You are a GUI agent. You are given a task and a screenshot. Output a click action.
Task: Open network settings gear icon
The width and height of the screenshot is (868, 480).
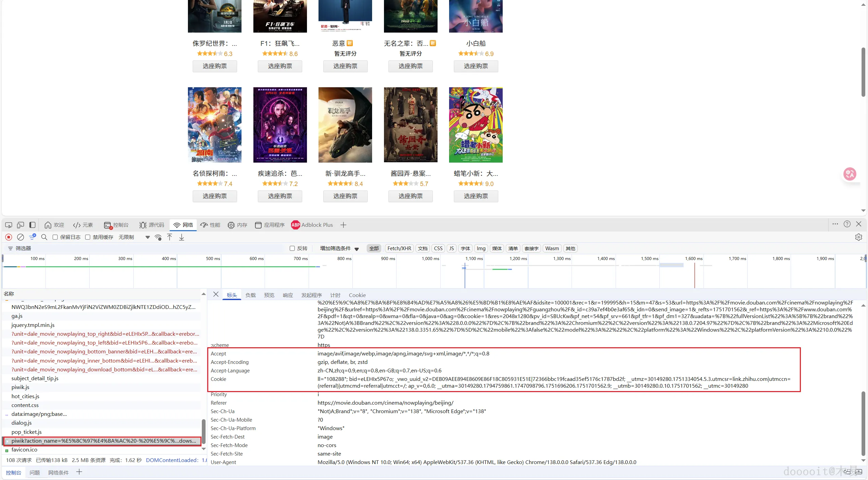point(858,237)
